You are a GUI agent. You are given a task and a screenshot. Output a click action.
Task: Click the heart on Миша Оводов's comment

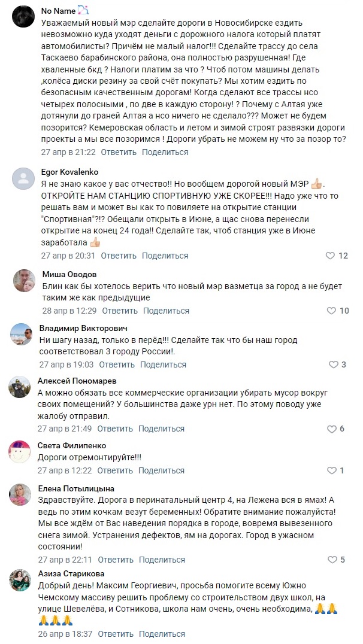click(x=331, y=311)
